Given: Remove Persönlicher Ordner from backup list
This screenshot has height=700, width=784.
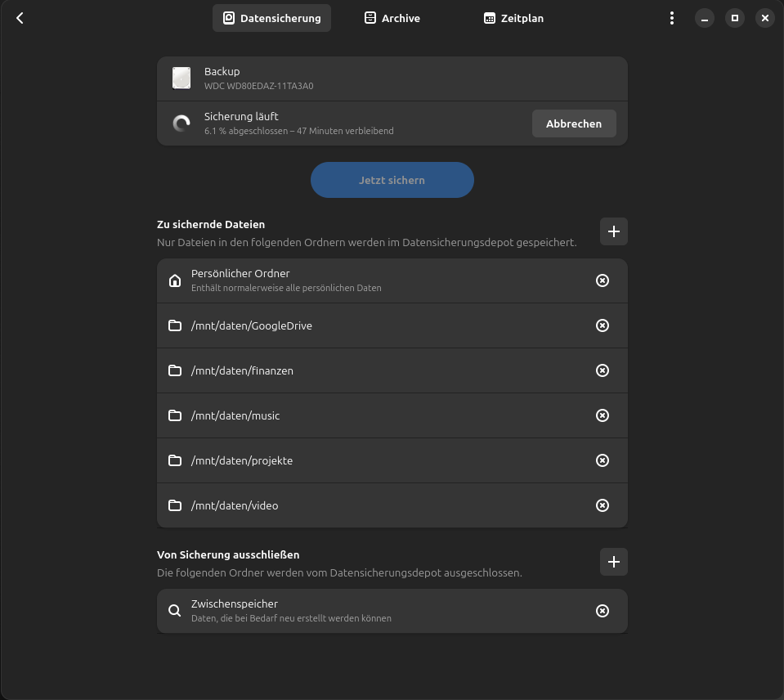Looking at the screenshot, I should [x=603, y=280].
